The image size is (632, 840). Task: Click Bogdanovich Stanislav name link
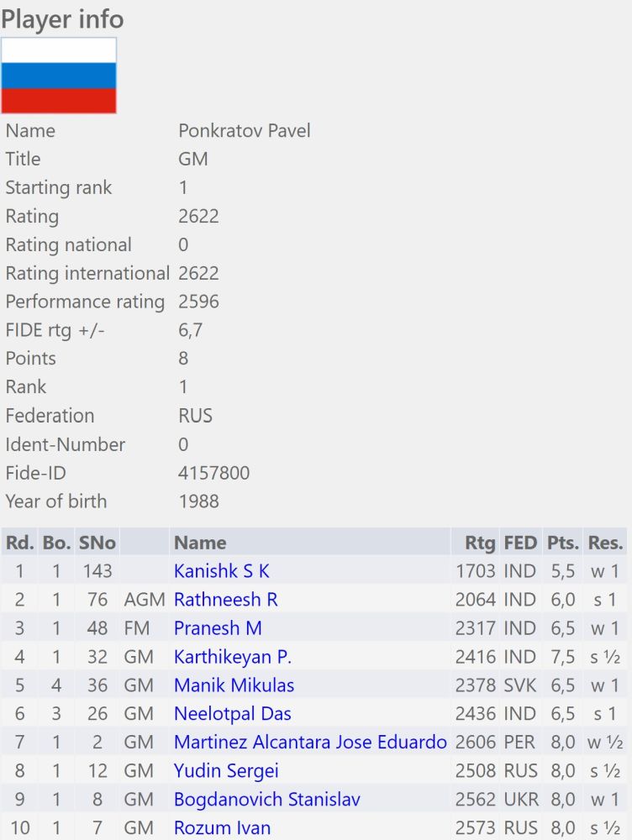266,800
